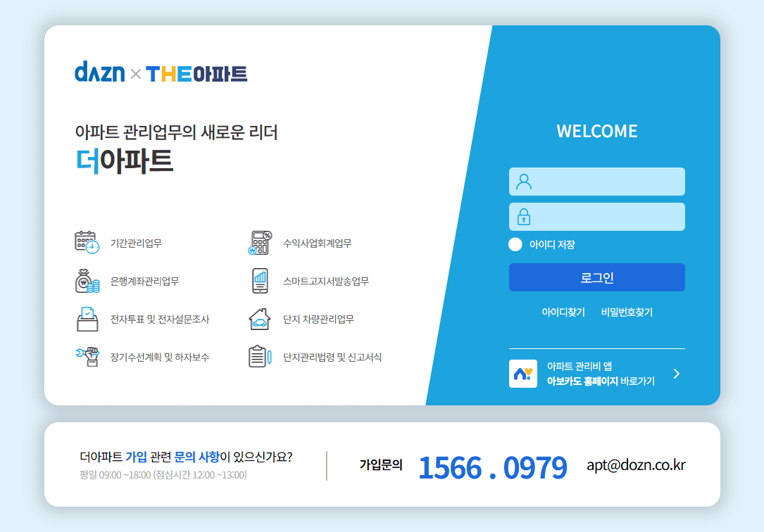Click the 스마트고지서발송업무 smartphone icon
The width and height of the screenshot is (764, 532).
point(259,280)
